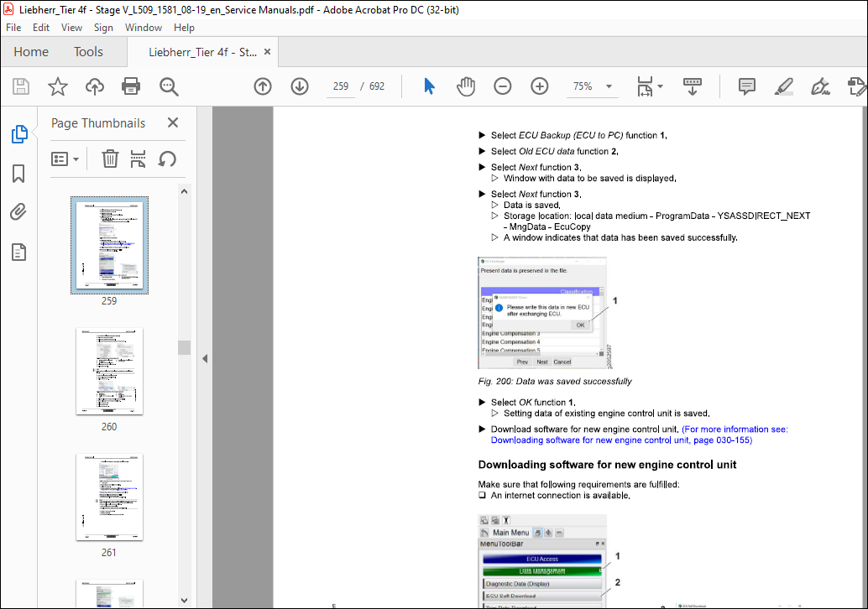Click the insert pages thumbnail icon

tap(138, 159)
